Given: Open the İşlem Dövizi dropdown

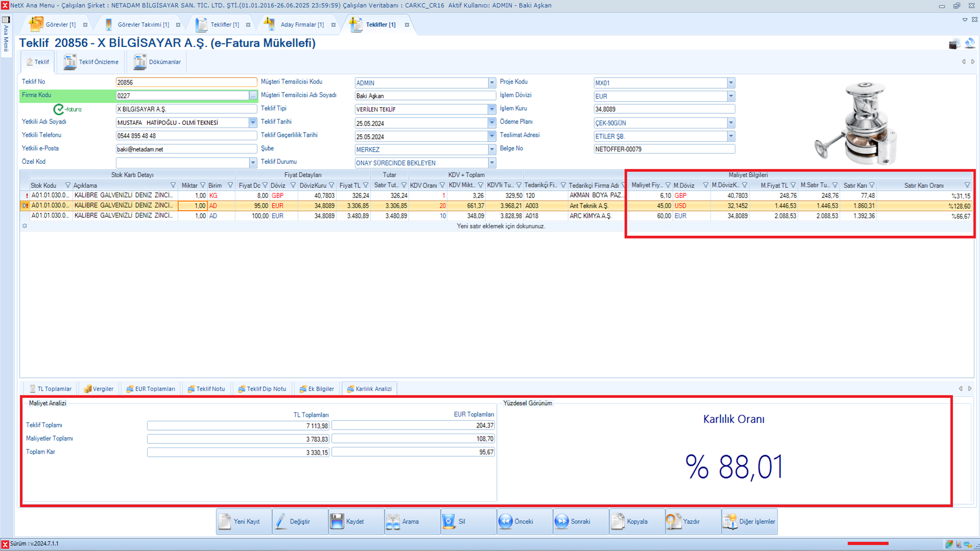Looking at the screenshot, I should click(x=731, y=96).
